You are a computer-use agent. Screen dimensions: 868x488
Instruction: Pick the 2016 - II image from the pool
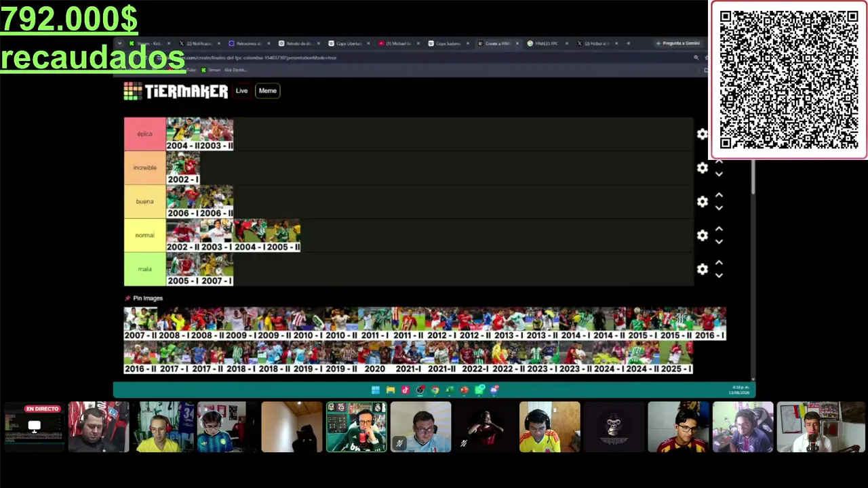click(x=140, y=357)
